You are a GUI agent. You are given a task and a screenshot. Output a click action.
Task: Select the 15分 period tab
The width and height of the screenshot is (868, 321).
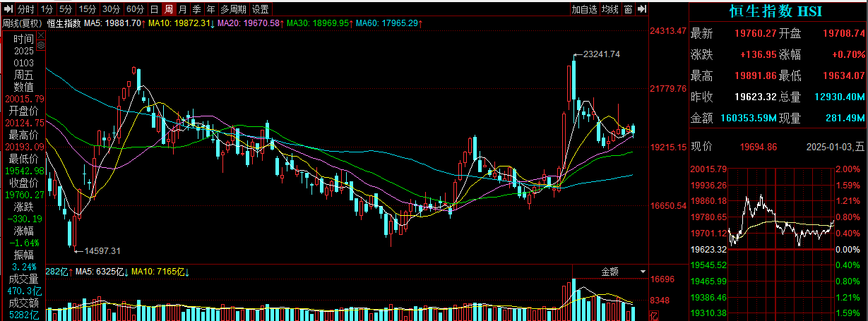pyautogui.click(x=88, y=9)
